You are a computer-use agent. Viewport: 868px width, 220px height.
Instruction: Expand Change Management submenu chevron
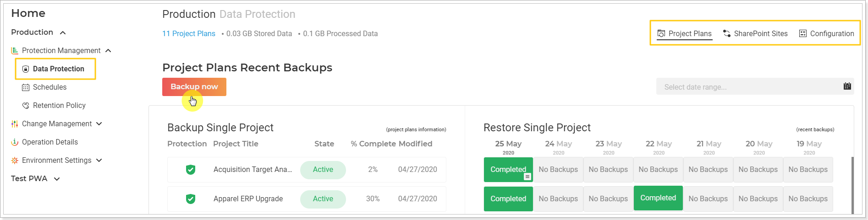point(99,124)
